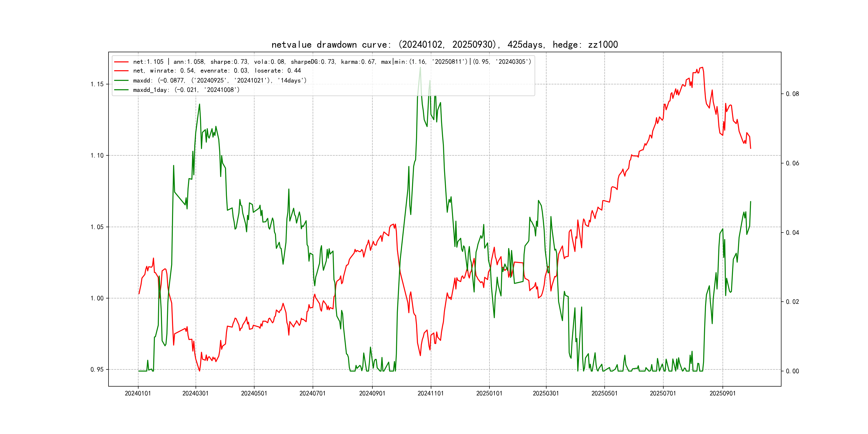Click the winrate legend text line
Image resolution: width=868 pixels, height=434 pixels.
point(217,71)
